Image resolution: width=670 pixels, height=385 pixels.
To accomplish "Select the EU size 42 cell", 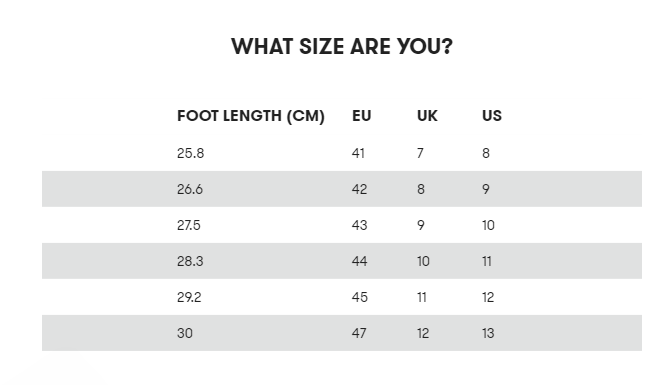I will tap(359, 189).
